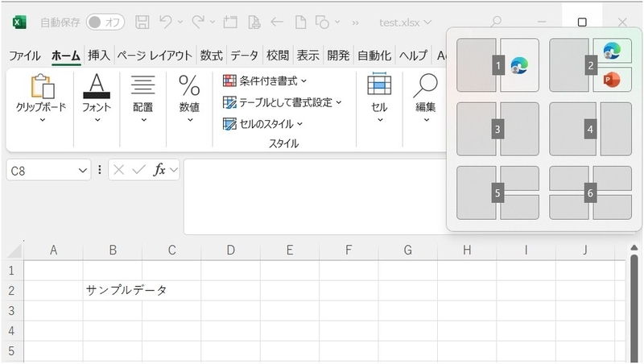Switch to the 挿入 tab
This screenshot has width=644, height=364.
[x=99, y=56]
